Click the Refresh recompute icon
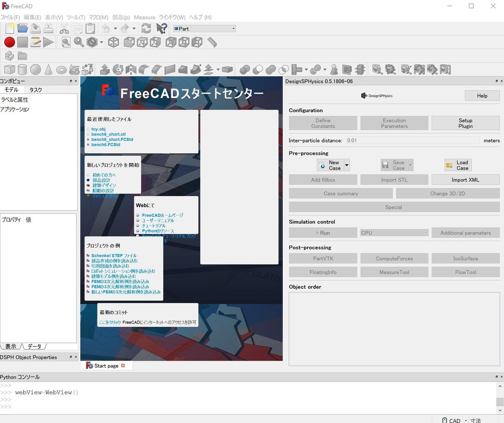This screenshot has width=504, height=423. (146, 29)
